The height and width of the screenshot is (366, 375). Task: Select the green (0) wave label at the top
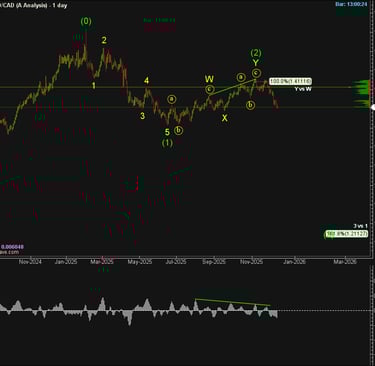(x=86, y=21)
